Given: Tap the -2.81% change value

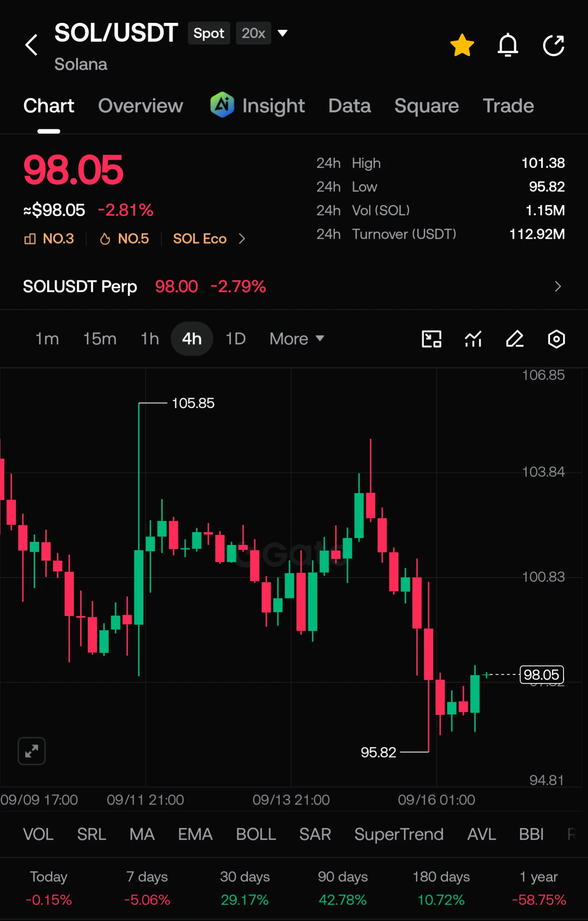Looking at the screenshot, I should click(x=125, y=210).
